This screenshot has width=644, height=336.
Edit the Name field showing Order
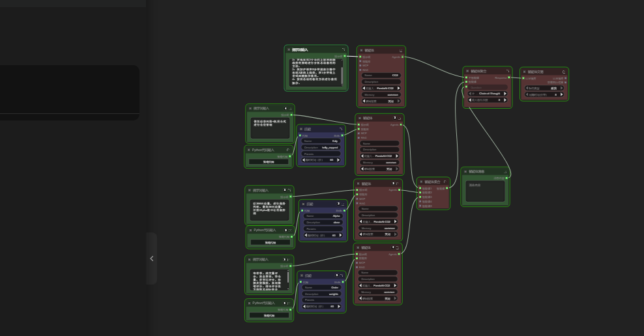point(321,288)
